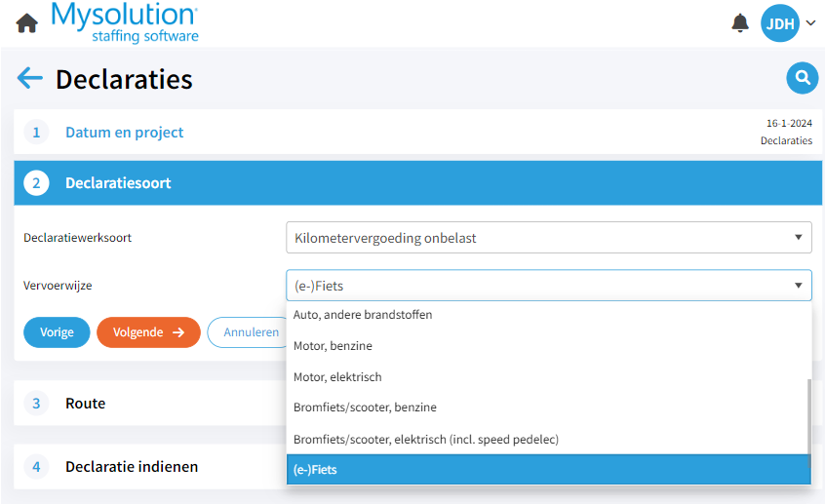This screenshot has width=825, height=504.
Task: Click the Mysolution logo
Action: [124, 22]
